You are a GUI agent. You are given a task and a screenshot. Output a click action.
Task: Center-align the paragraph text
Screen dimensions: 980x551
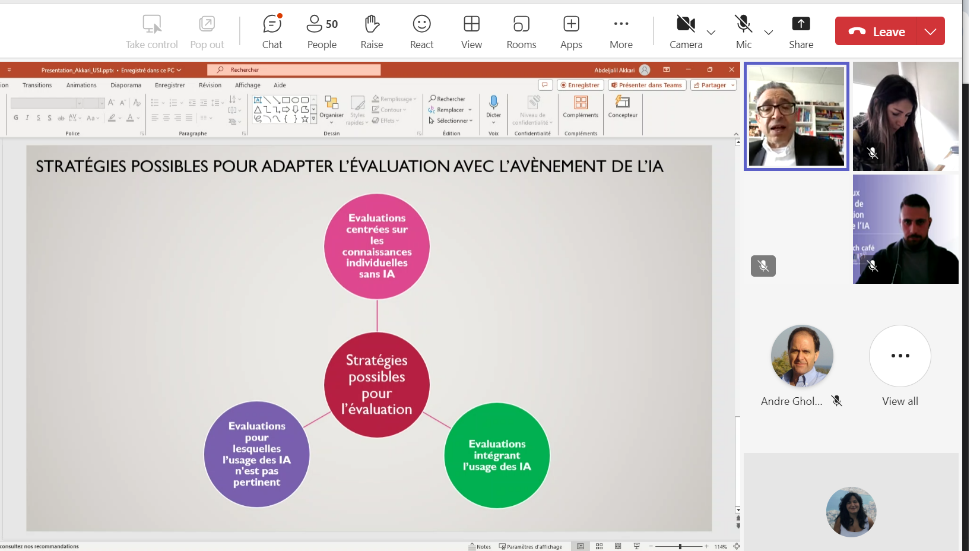[166, 118]
